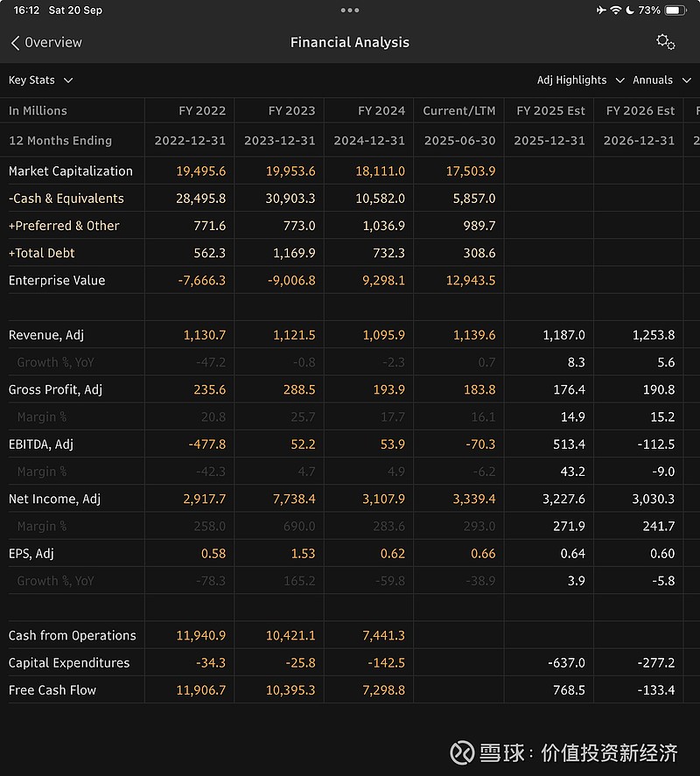
Task: Go back to Overview
Action: pos(53,43)
